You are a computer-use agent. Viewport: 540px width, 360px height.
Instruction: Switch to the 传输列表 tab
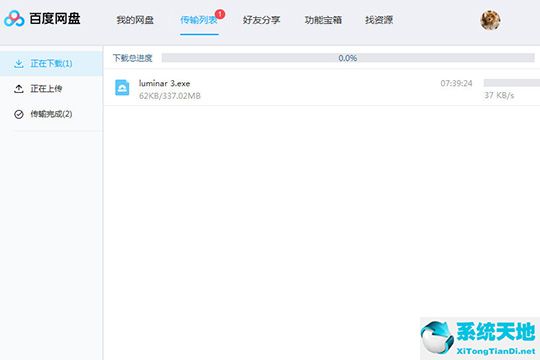(199, 20)
